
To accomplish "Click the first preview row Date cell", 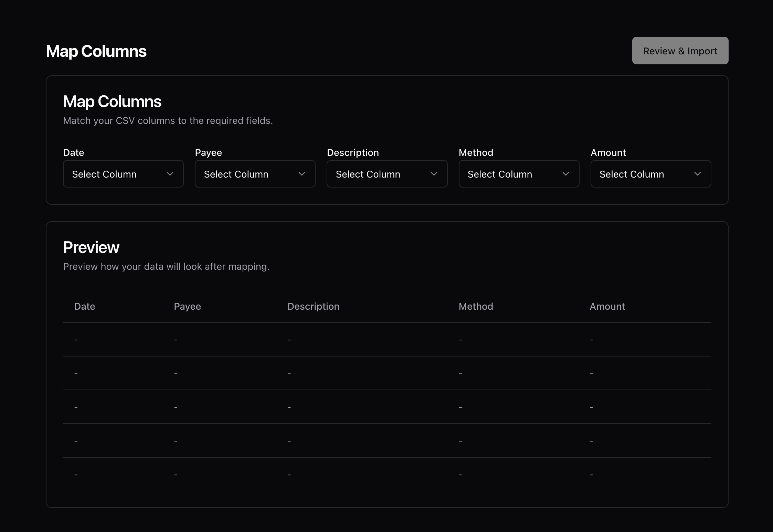I will [x=76, y=340].
